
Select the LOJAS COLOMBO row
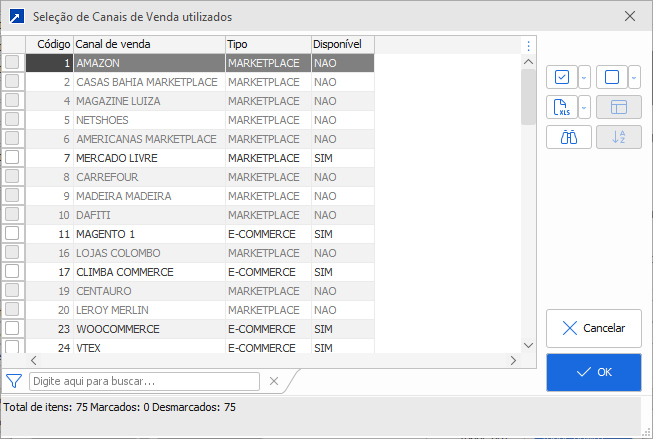pyautogui.click(x=200, y=253)
